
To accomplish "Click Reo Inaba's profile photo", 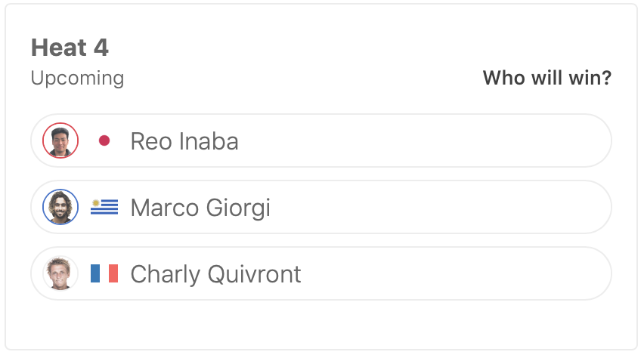I will (60, 140).
